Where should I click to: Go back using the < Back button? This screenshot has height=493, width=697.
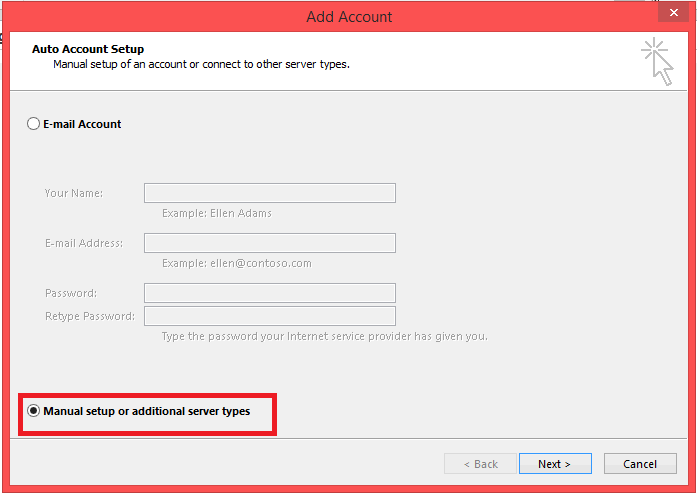[481, 464]
